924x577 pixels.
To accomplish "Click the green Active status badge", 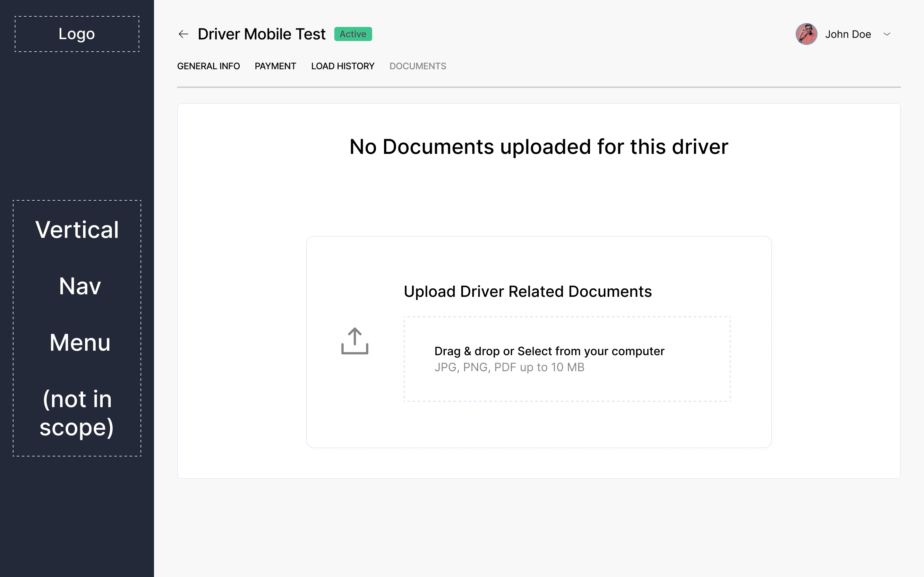I will (353, 34).
